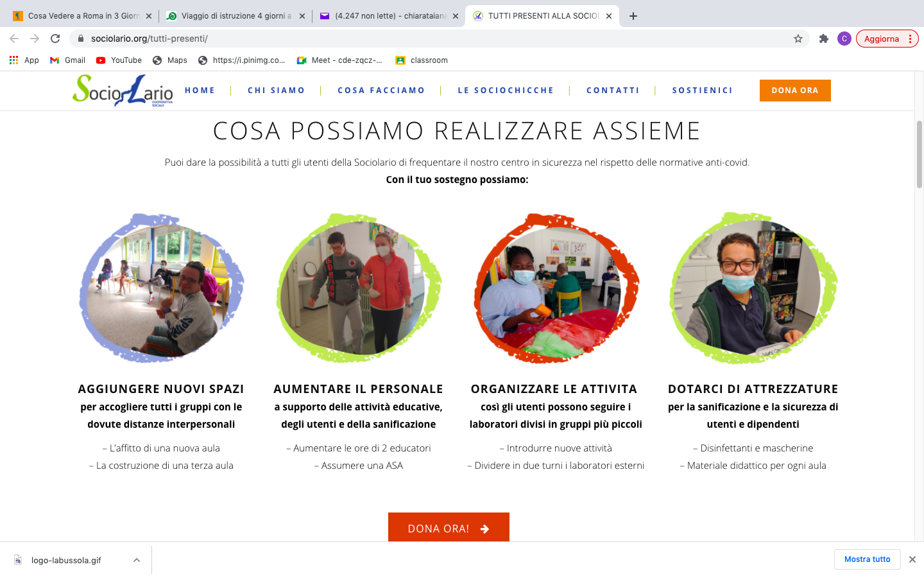Reload the page with the refresh icon
The image size is (924, 578).
(x=55, y=39)
